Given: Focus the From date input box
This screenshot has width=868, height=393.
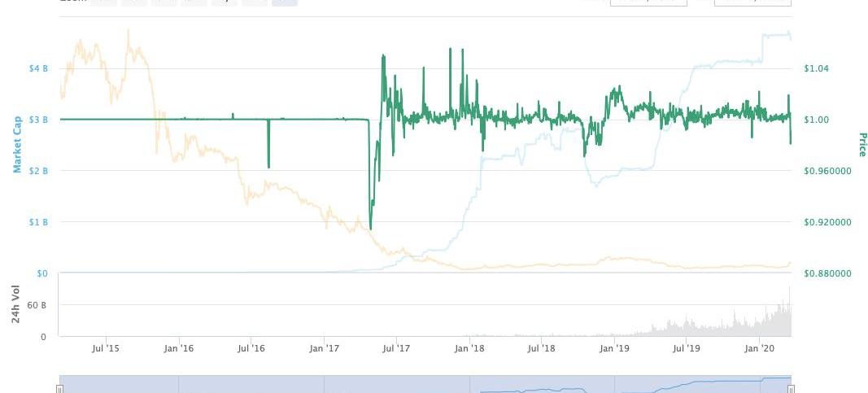Looking at the screenshot, I should coord(648,2).
